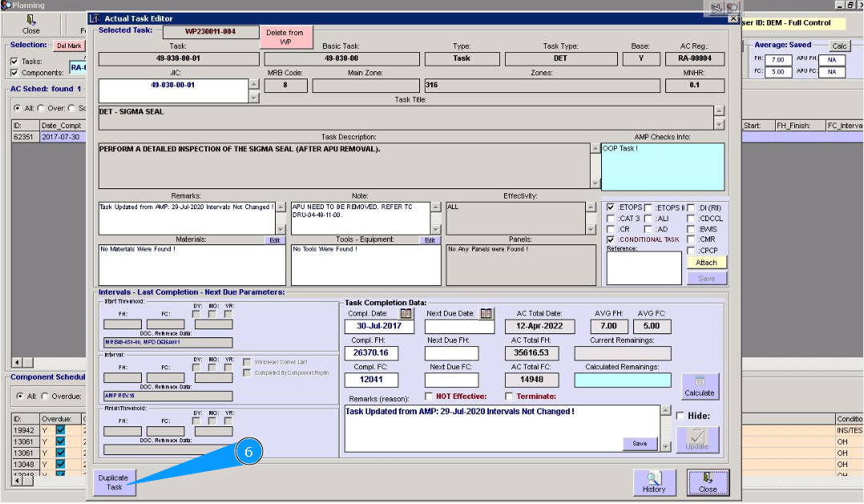Toggle Overdue checkbox on row 13048
This screenshot has width=864, height=504.
pos(61,465)
